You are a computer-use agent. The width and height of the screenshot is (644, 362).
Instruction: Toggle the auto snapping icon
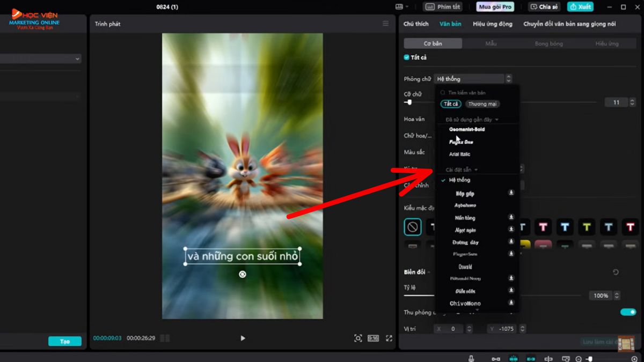513,359
